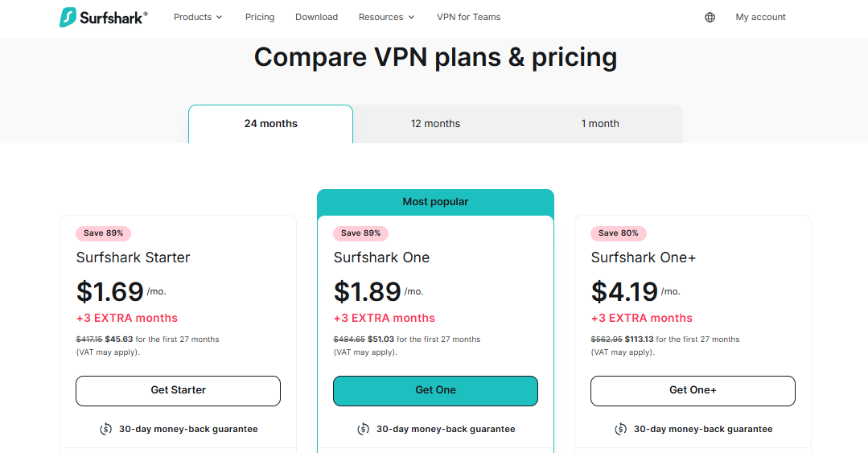The image size is (868, 453).
Task: Click the Most popular banner
Action: pos(435,202)
